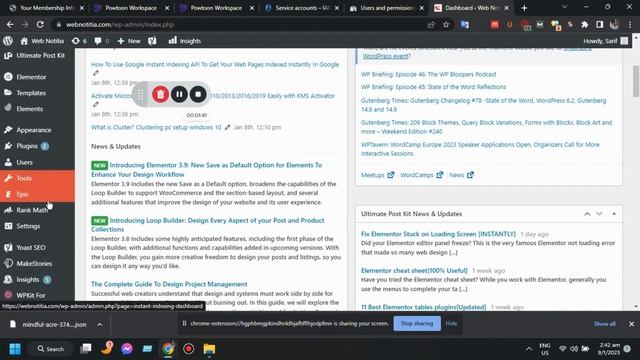Open Fix Elementor Stuck on Loading Screen
This screenshot has width=640, height=360.
coord(438,234)
